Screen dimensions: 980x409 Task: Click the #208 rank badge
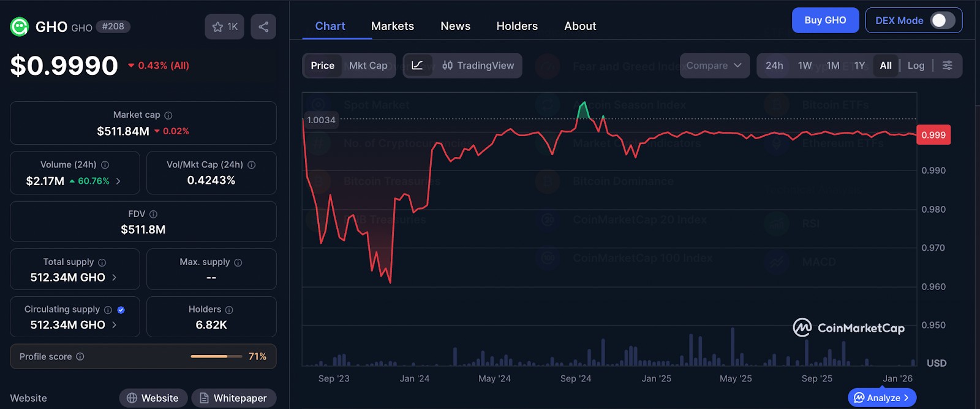click(113, 26)
